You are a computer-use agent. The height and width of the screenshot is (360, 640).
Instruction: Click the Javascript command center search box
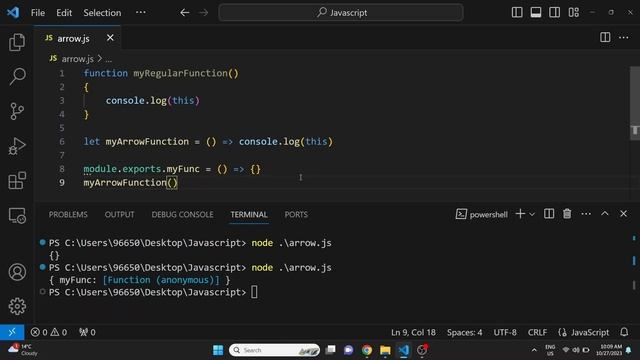pyautogui.click(x=341, y=13)
